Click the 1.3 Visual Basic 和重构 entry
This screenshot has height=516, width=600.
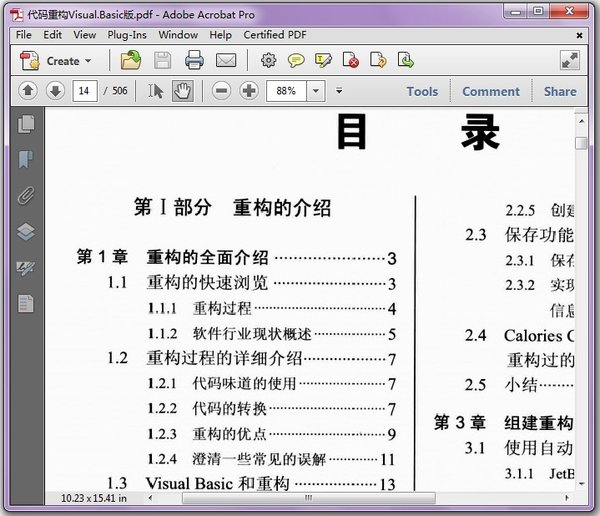pos(251,483)
